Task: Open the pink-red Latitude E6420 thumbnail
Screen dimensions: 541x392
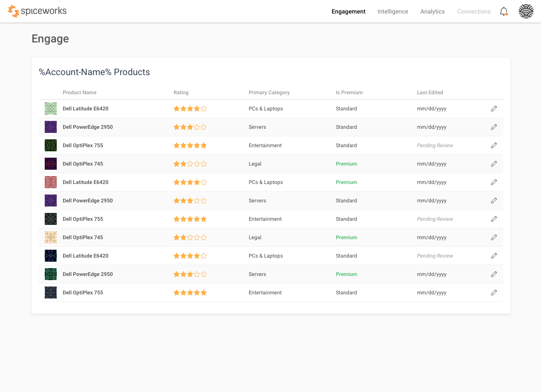Action: tap(51, 182)
